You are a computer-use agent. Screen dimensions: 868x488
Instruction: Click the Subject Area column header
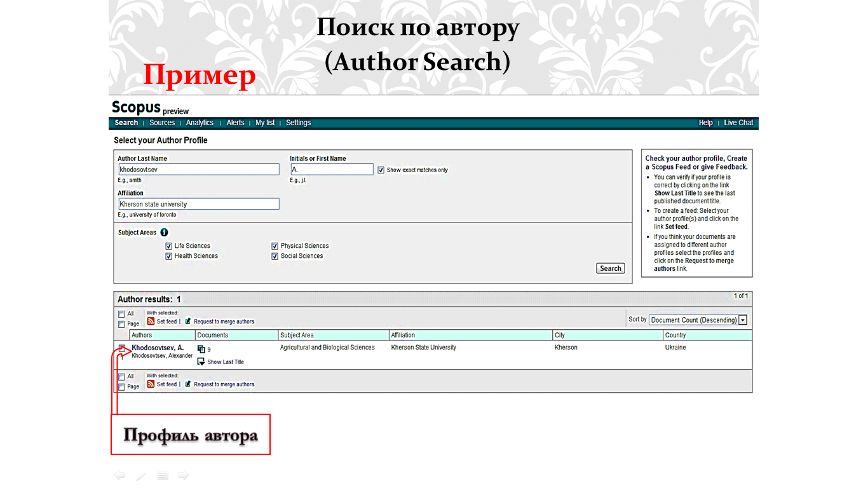[334, 335]
